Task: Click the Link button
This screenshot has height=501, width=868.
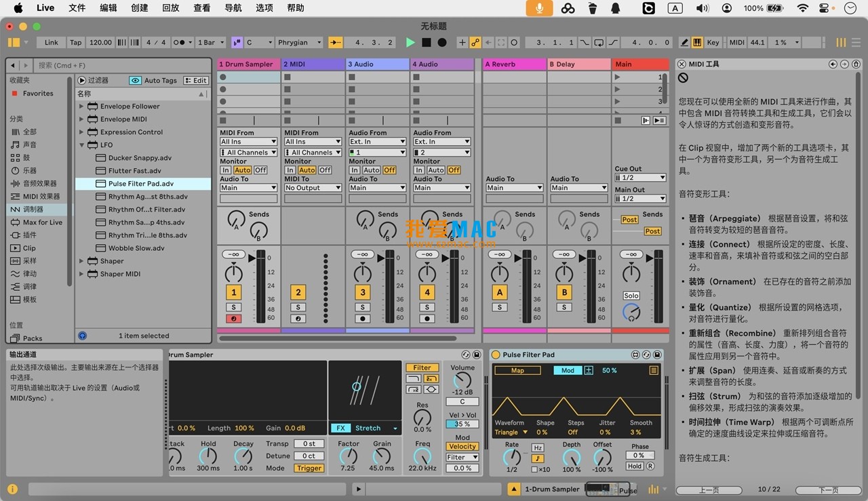Action: click(x=52, y=42)
